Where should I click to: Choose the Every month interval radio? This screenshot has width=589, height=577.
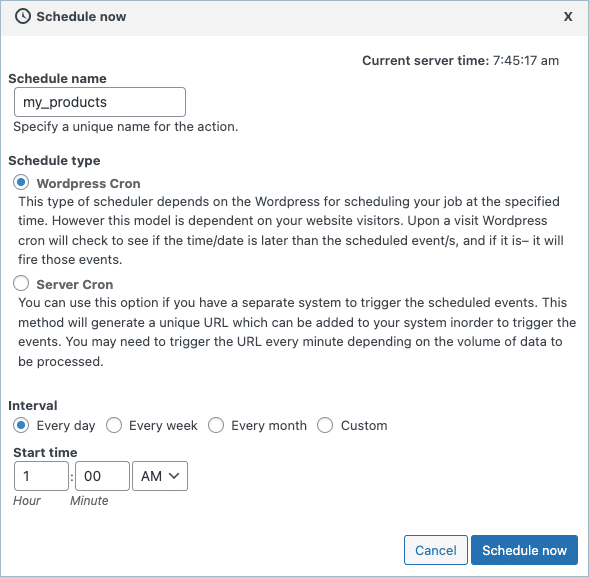[216, 425]
